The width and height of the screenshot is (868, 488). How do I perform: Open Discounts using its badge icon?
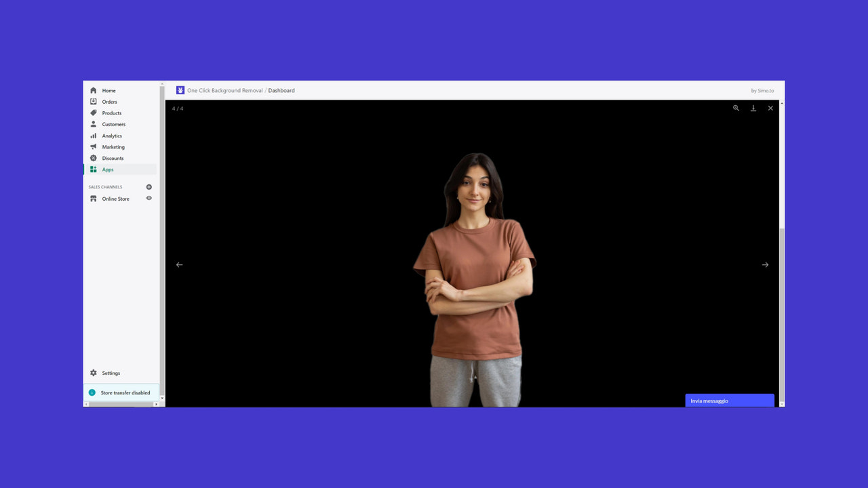93,158
